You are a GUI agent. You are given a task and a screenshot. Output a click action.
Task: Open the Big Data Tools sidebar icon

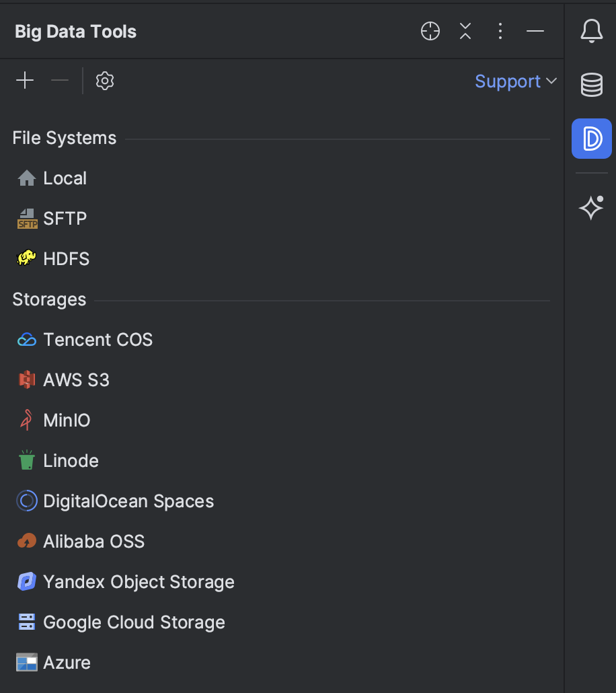click(x=591, y=139)
